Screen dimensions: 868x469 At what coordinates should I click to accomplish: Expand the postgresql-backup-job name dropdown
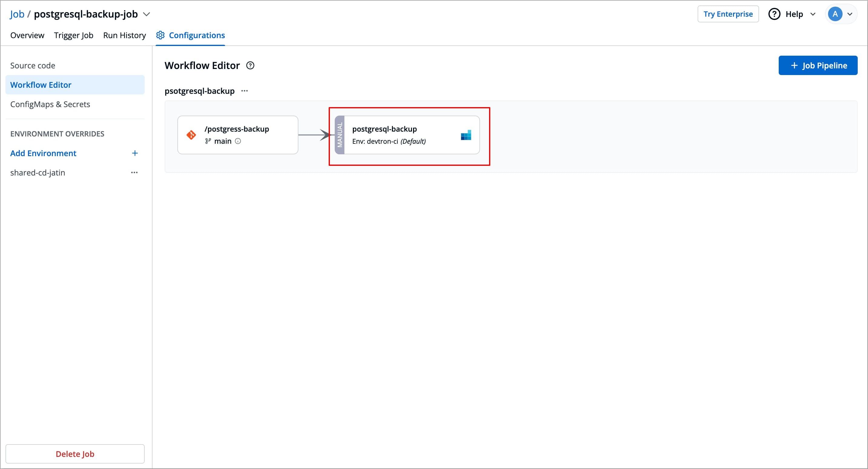coord(146,14)
